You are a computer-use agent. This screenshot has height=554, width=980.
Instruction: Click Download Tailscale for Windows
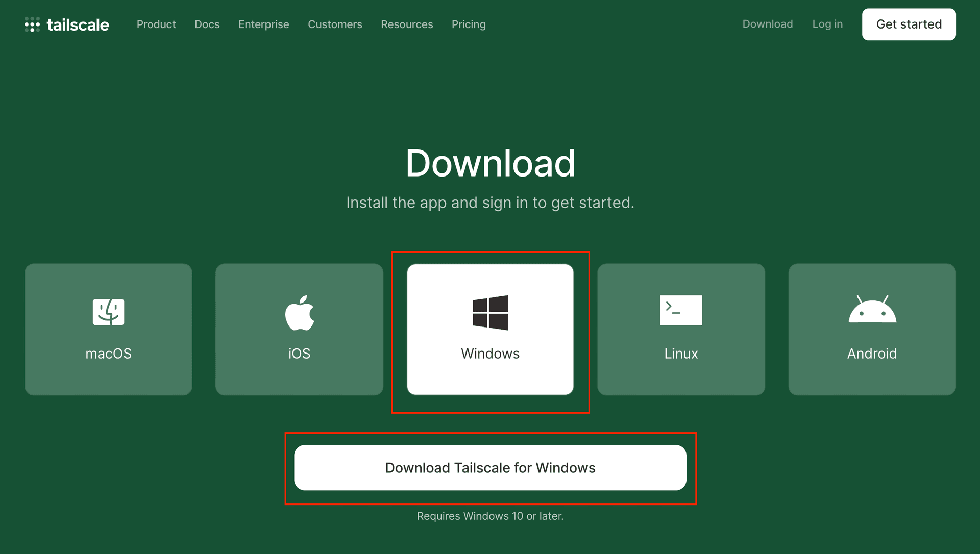pos(490,467)
